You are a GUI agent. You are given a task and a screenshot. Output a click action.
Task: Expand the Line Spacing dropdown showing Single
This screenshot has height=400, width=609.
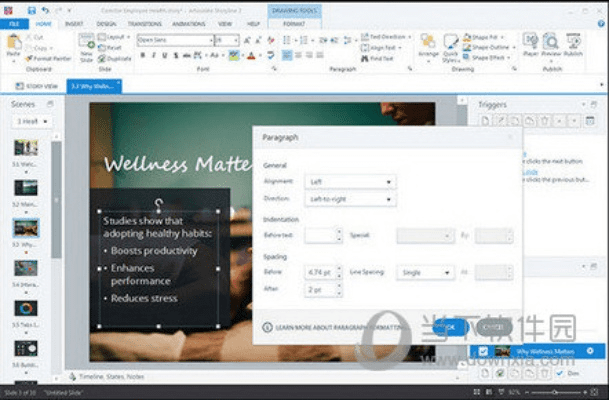(425, 272)
